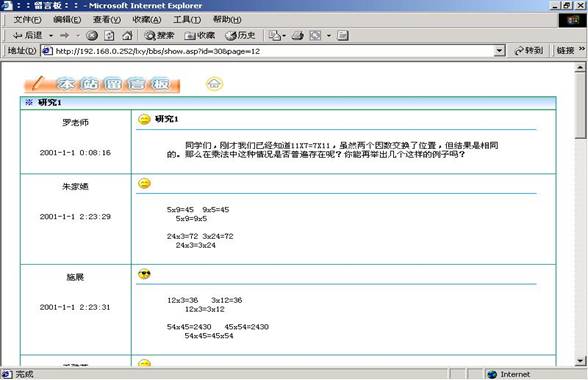The image size is (588, 380).
Task: Expand the Links (链接) chevron
Action: point(582,49)
